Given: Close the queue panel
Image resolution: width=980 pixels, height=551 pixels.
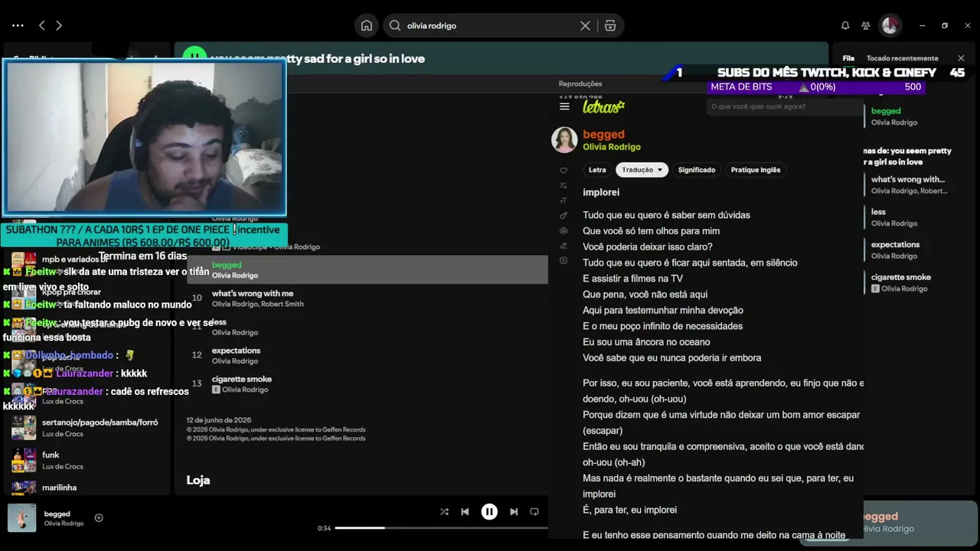Looking at the screenshot, I should point(961,58).
